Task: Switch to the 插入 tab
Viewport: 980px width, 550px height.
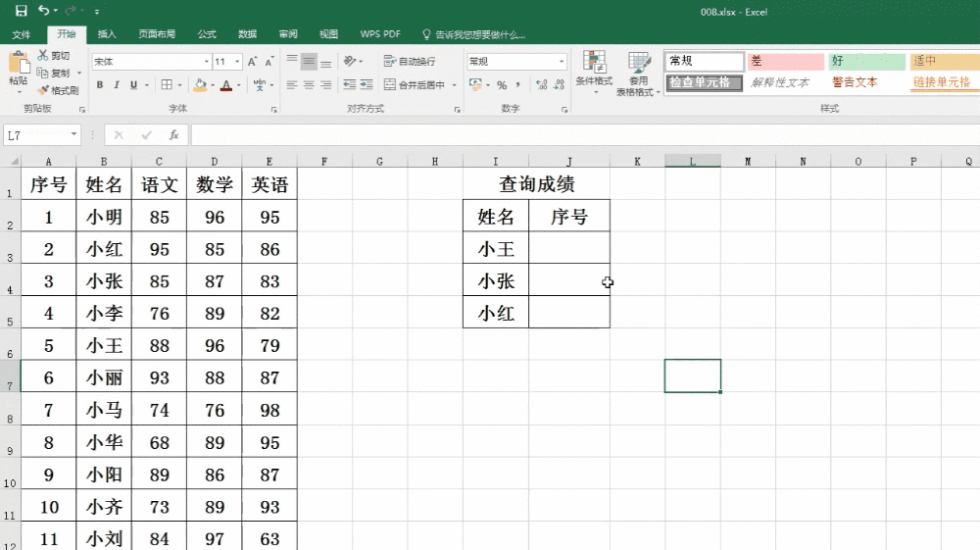Action: tap(107, 34)
